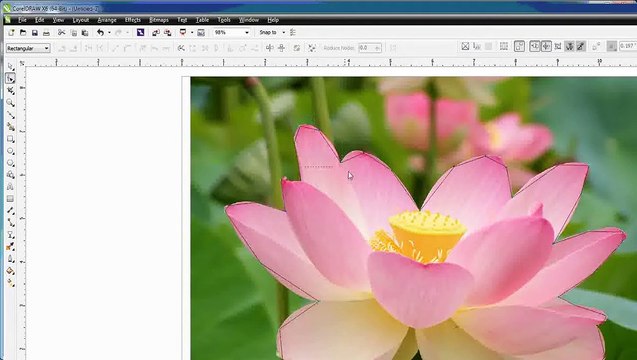Select the Fill bucket tool
The width and height of the screenshot is (637, 360).
(11, 271)
